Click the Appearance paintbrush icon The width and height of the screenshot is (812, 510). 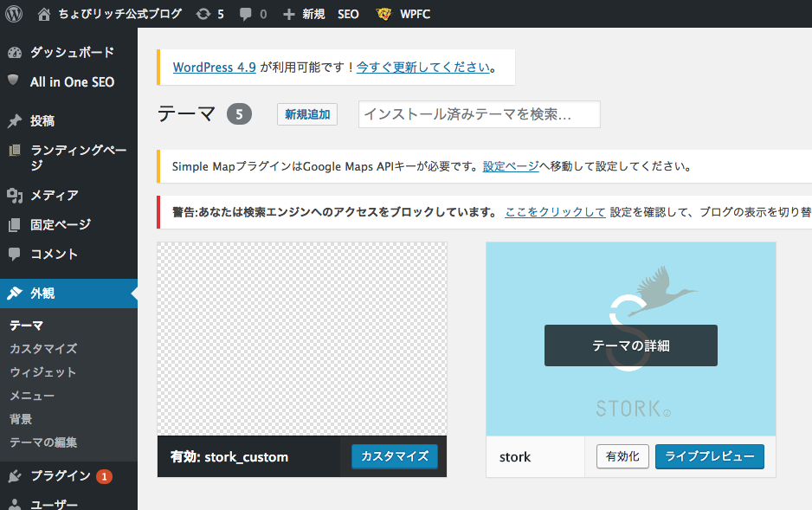tap(15, 293)
